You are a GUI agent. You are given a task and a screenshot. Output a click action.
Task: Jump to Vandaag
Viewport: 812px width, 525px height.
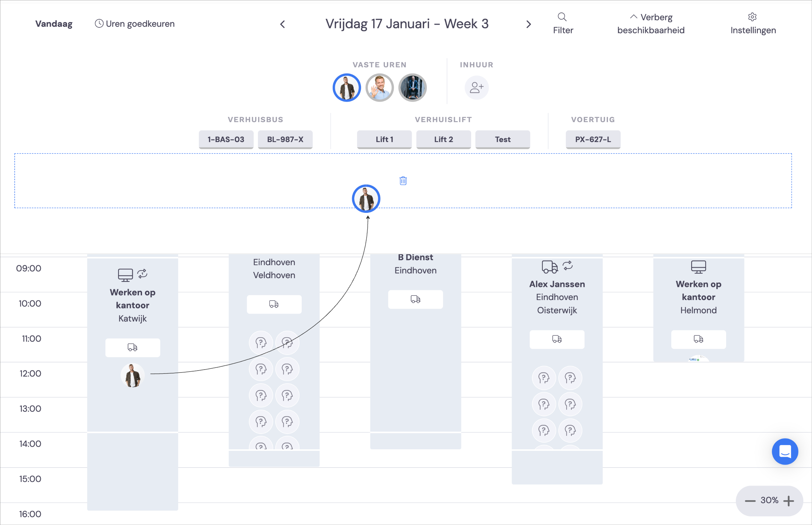click(54, 24)
